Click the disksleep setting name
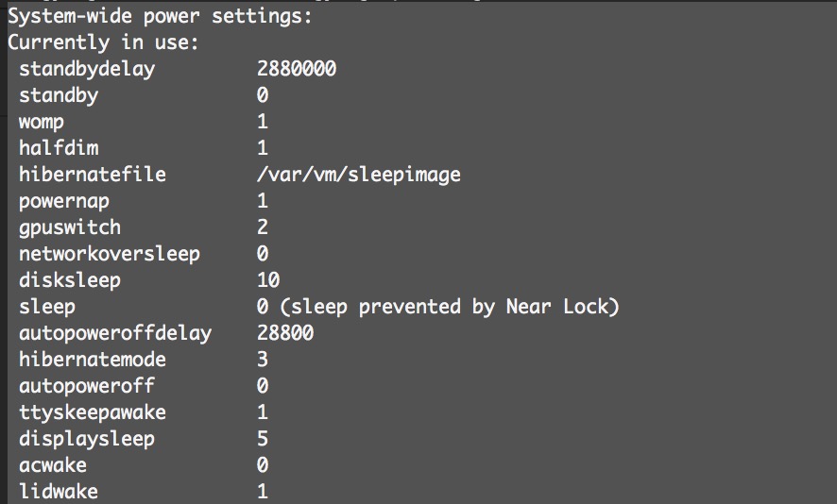The height and width of the screenshot is (504, 837). pyautogui.click(x=70, y=280)
